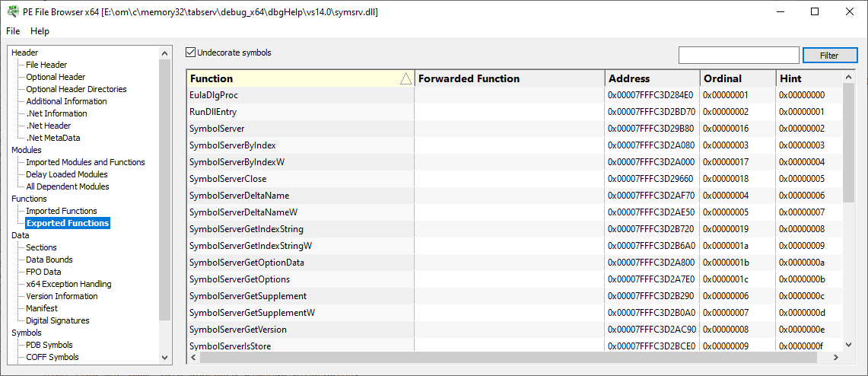This screenshot has width=868, height=376.
Task: Select Additional Information tree item
Action: 66,101
